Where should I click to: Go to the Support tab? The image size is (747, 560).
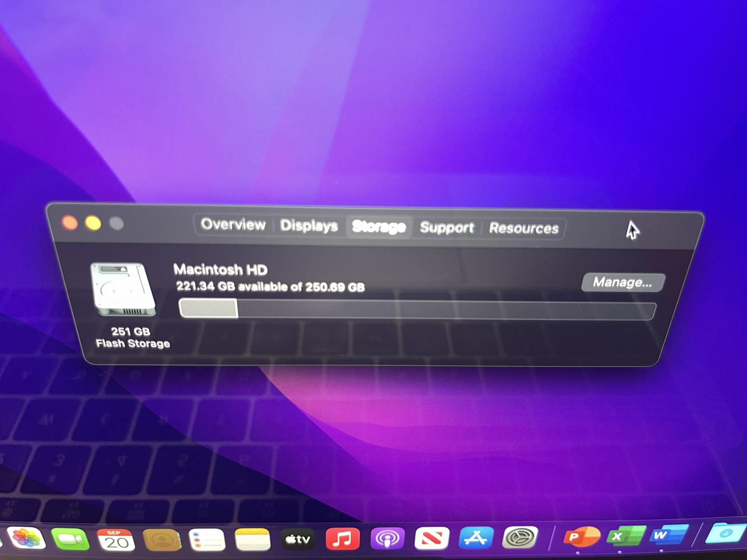pos(447,228)
